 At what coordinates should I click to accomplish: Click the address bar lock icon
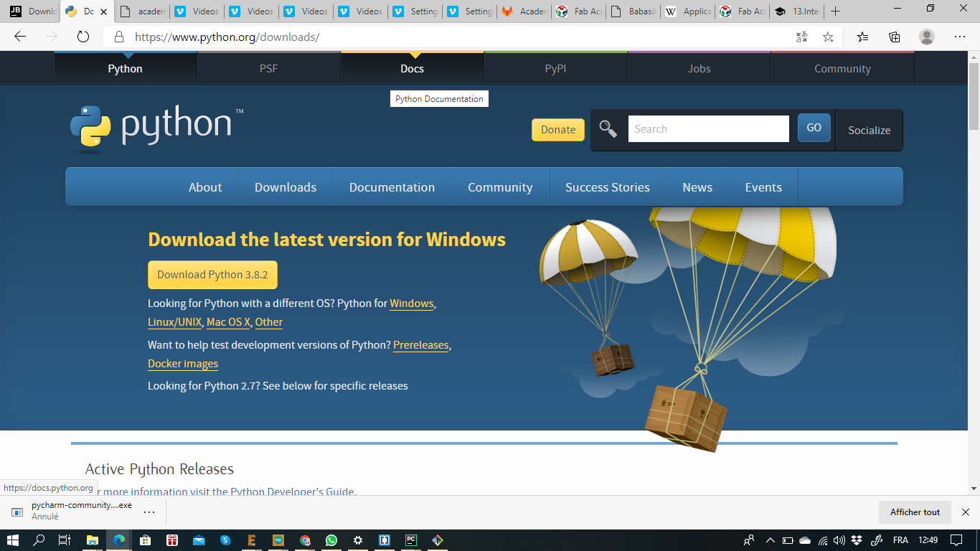[119, 37]
